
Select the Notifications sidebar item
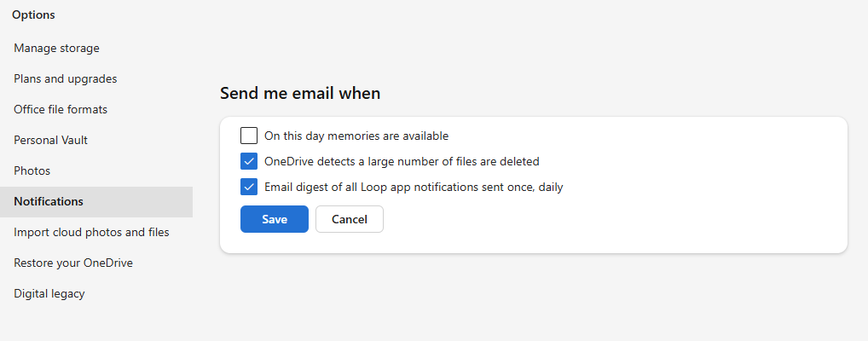pos(49,201)
